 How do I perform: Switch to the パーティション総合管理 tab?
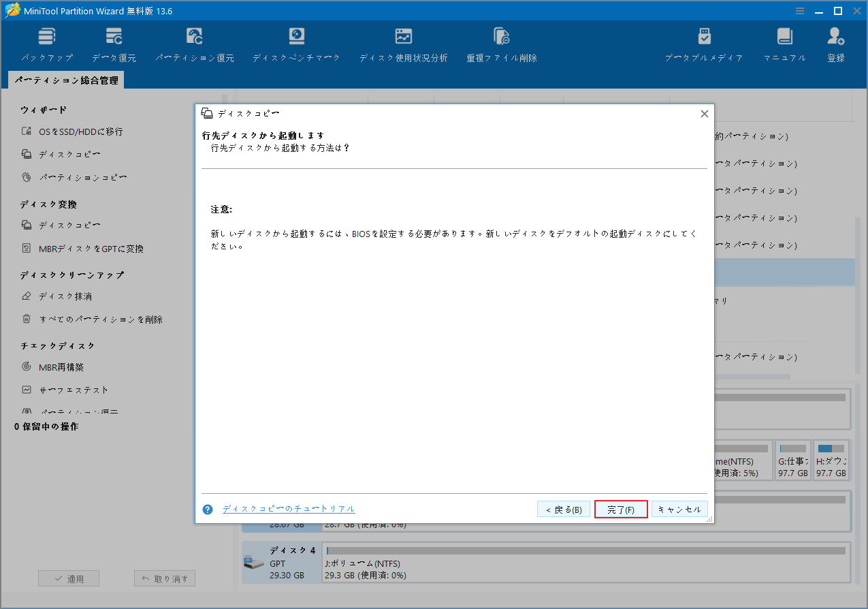pyautogui.click(x=66, y=80)
